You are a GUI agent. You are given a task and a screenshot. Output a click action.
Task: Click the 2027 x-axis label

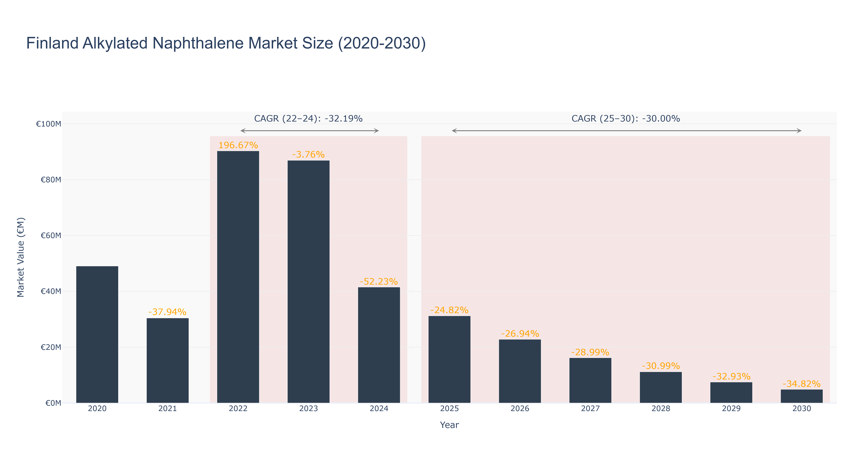[590, 409]
